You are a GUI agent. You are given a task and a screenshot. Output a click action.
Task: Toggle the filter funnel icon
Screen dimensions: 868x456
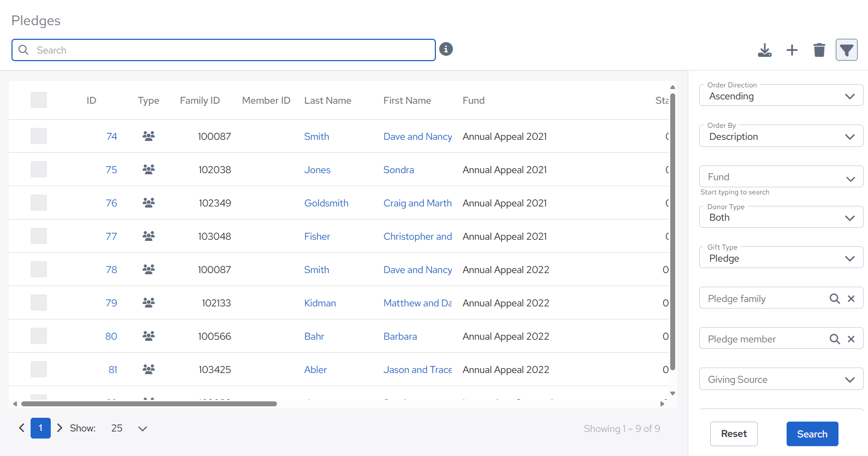tap(847, 50)
